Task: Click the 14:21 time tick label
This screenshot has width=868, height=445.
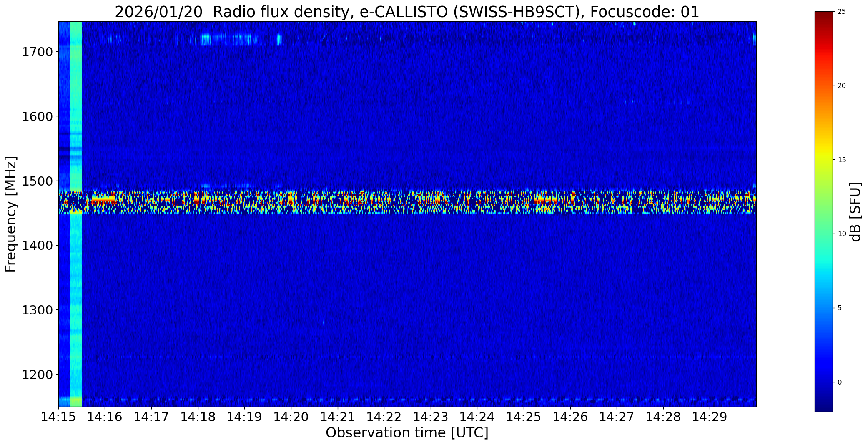Action: (338, 417)
